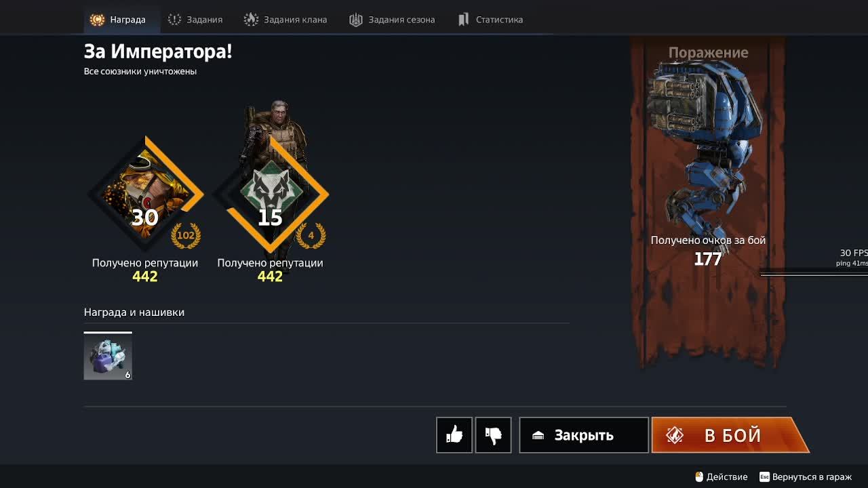Screen dimensions: 868x488
Task: Go to the Задания сезона tab
Action: 392,20
